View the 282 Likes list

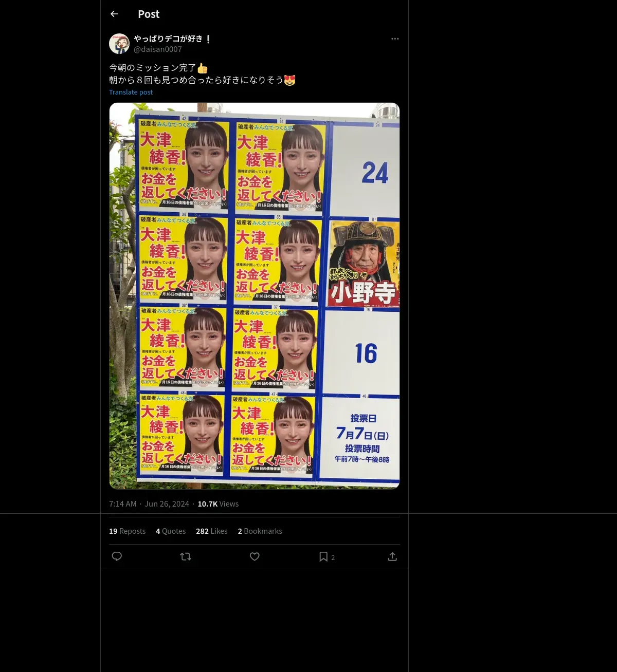click(211, 531)
